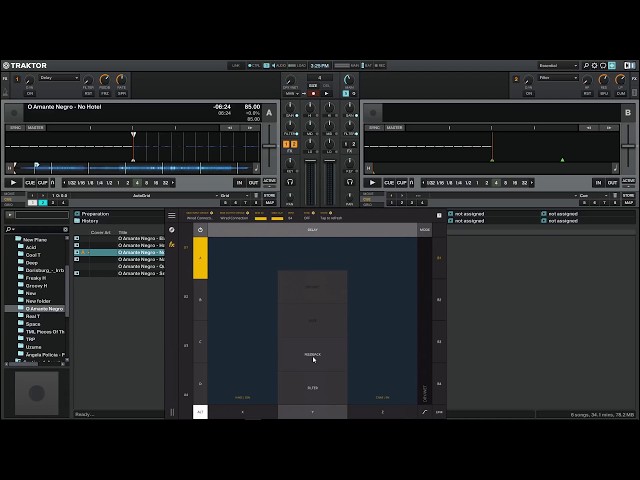Open the hamburger menu in the overlay panel

172,216
